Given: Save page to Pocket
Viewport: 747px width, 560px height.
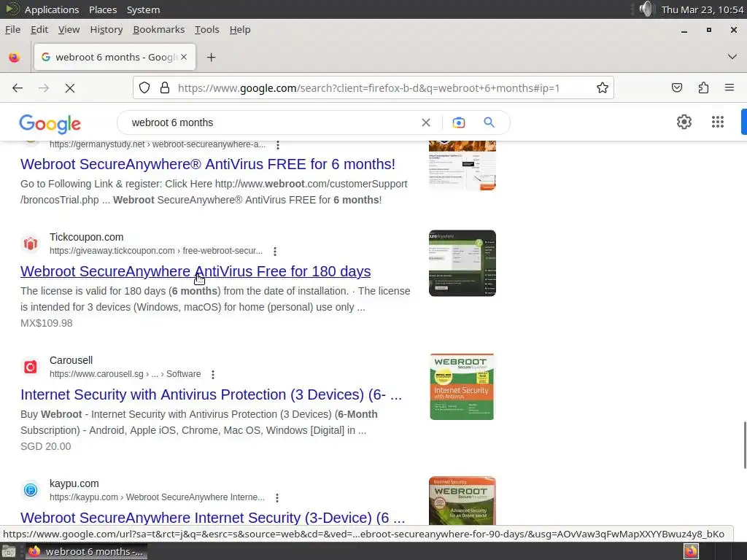Looking at the screenshot, I should [x=677, y=87].
